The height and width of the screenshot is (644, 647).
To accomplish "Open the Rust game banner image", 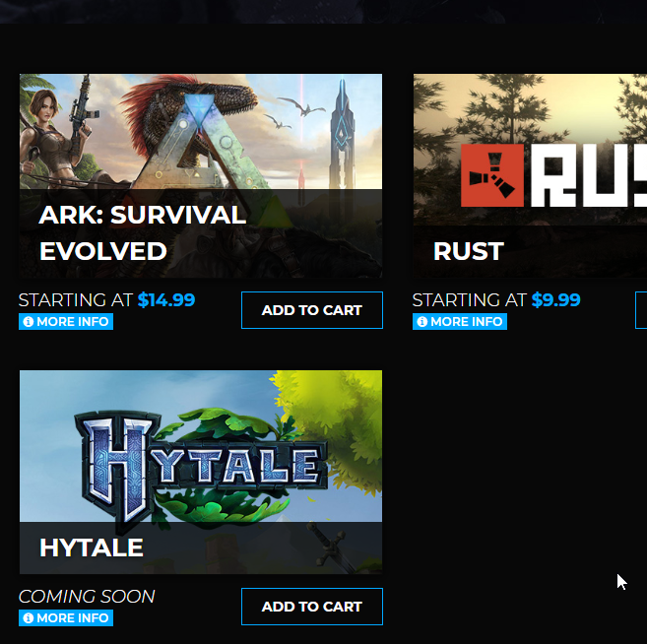I will click(x=530, y=175).
